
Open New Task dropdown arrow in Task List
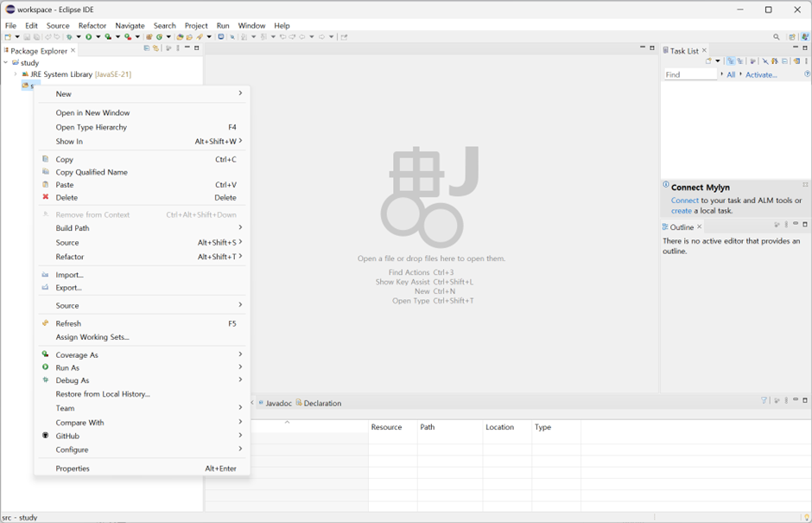point(718,61)
